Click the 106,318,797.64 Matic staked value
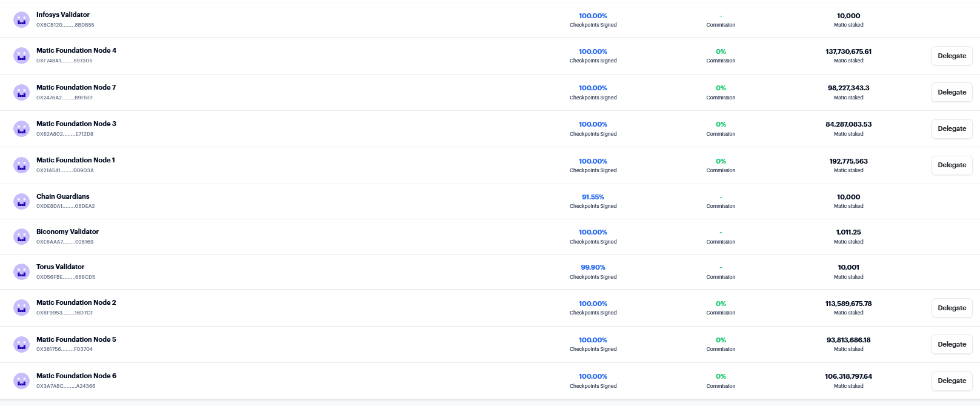Screen dimensions: 980x406 (x=848, y=376)
